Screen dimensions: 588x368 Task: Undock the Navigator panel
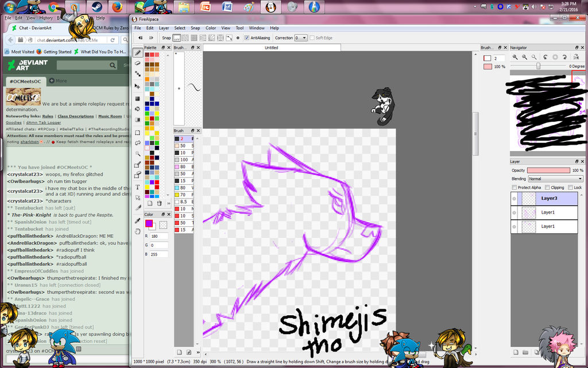577,48
